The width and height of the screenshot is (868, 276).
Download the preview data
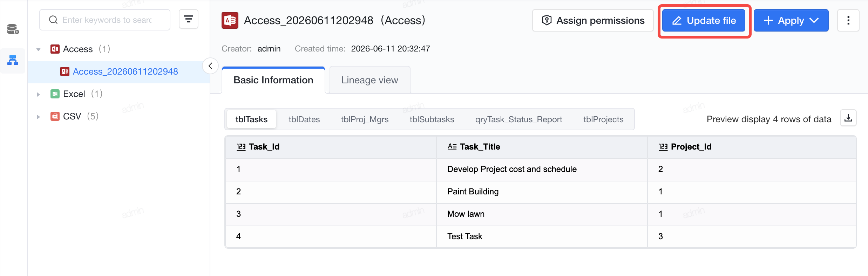(x=848, y=118)
